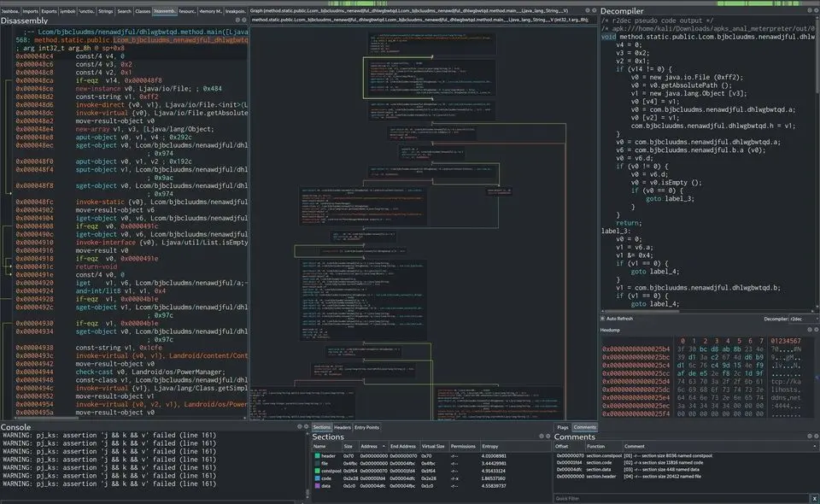Click goto label_3 in the Decompiler
This screenshot has width=820, height=504.
[x=670, y=199]
